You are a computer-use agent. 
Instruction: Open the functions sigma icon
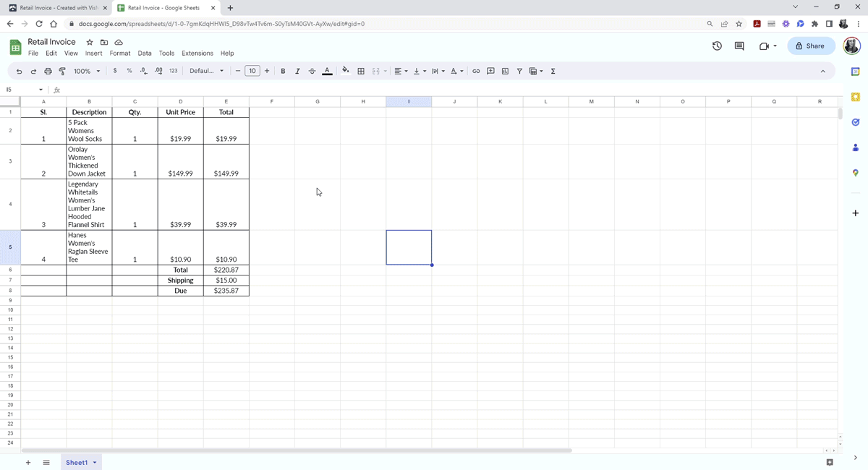click(x=553, y=71)
